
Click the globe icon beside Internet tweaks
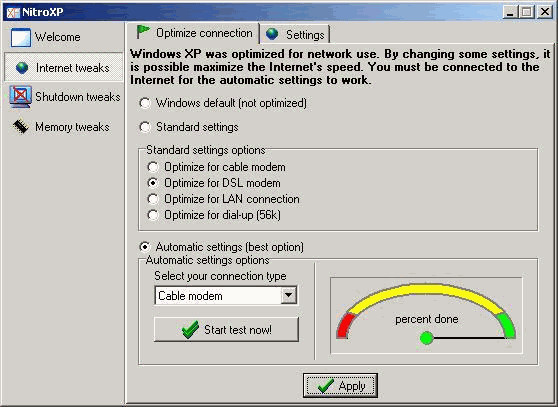[x=22, y=68]
